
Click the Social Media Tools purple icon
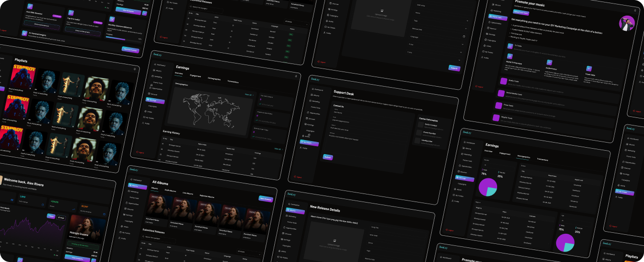click(501, 93)
